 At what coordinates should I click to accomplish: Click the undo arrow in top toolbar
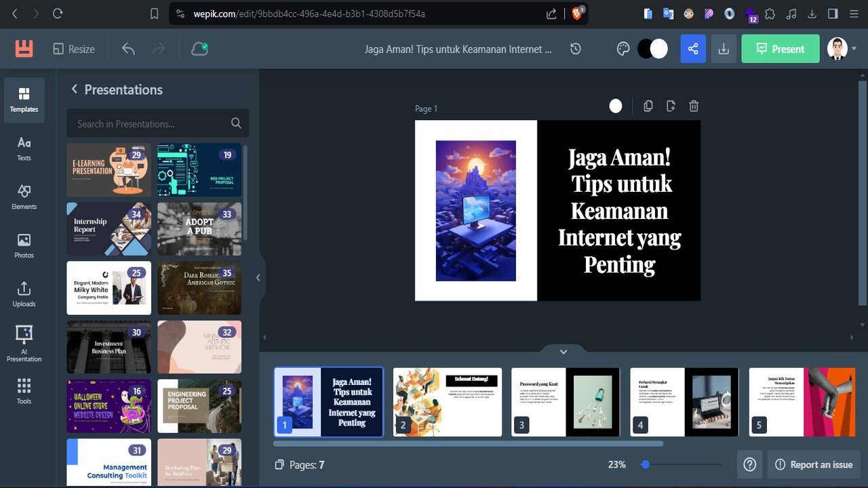coord(128,49)
